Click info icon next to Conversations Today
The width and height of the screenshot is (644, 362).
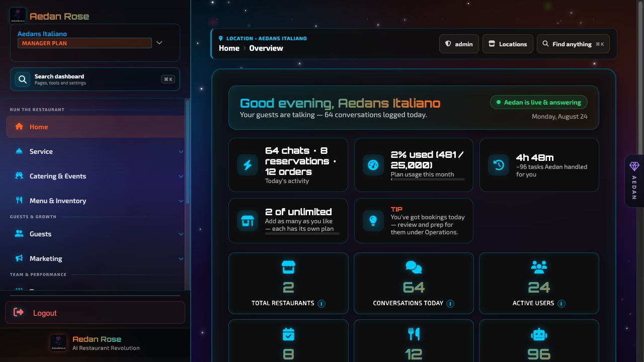(450, 304)
